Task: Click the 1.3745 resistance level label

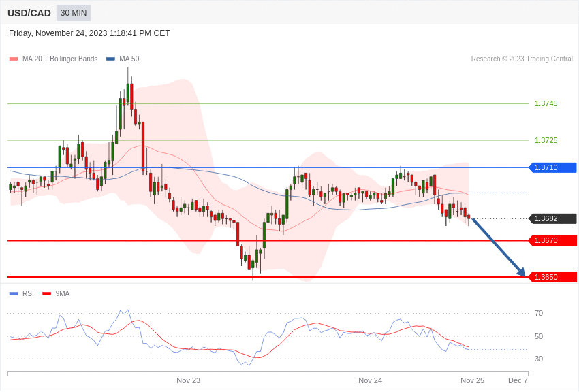Action: tap(546, 103)
